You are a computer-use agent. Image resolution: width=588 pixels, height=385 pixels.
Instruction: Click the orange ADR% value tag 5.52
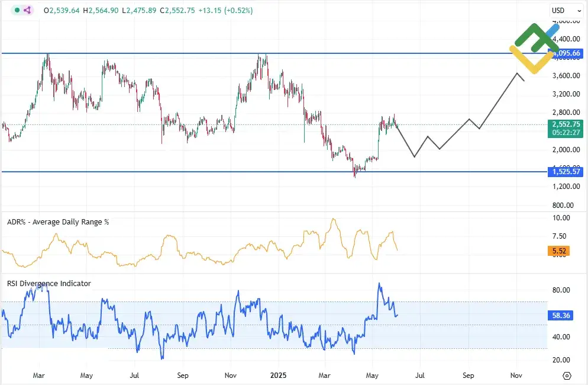[558, 251]
